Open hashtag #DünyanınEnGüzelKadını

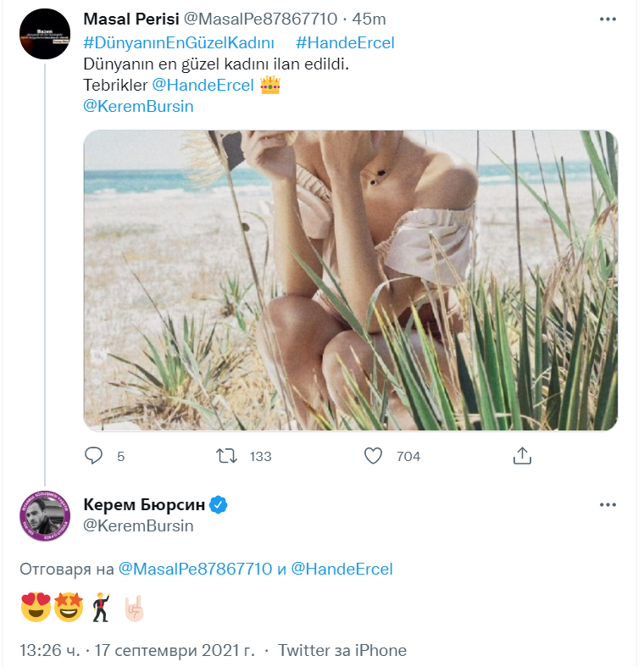tap(178, 42)
